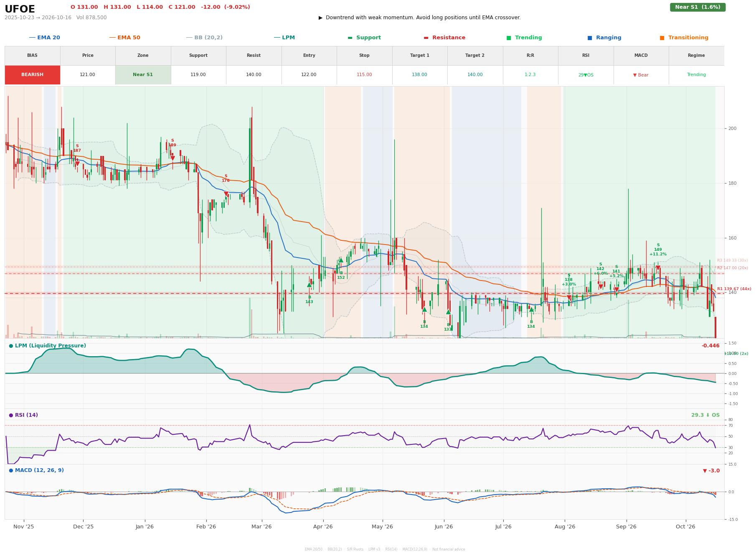This screenshot has width=756, height=556.
Task: Click the sell marker labeled S 176
Action: tap(226, 194)
